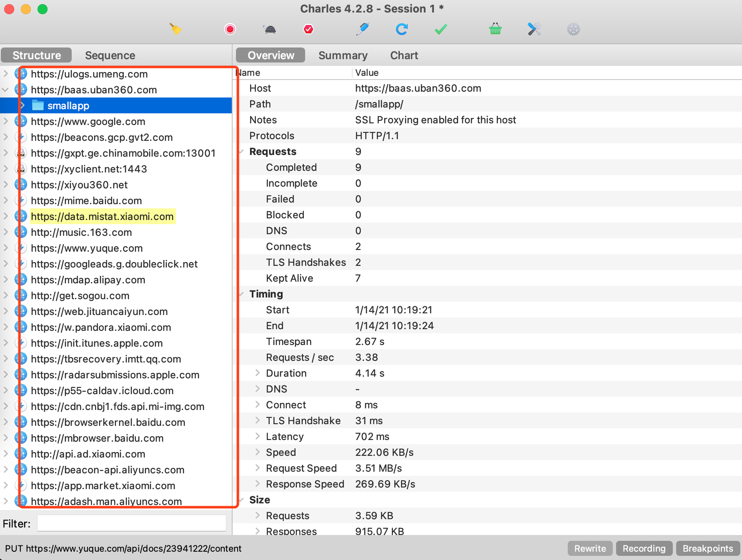Viewport: 742px width, 560px height.
Task: Select https://web.jituancaiyun.com host
Action: [x=99, y=311]
